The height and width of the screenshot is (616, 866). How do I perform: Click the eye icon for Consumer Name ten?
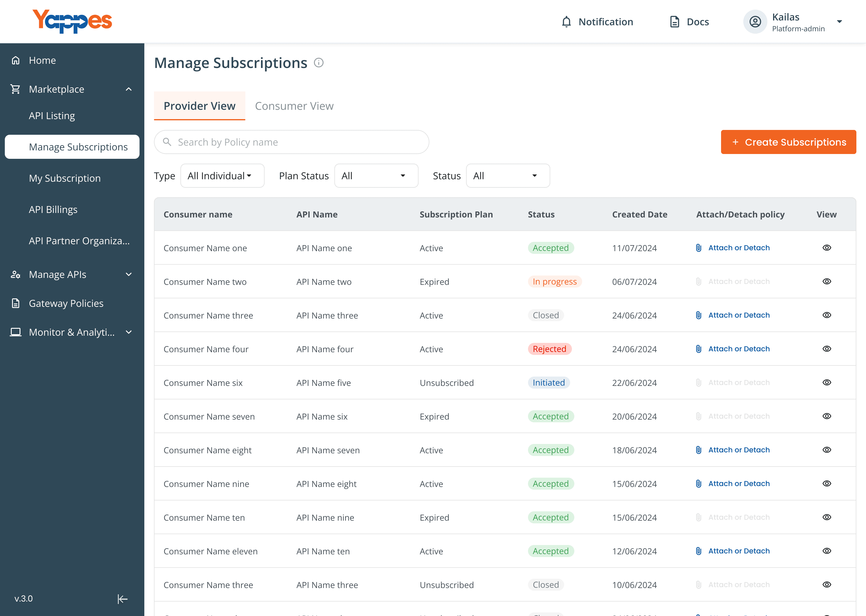pos(827,517)
